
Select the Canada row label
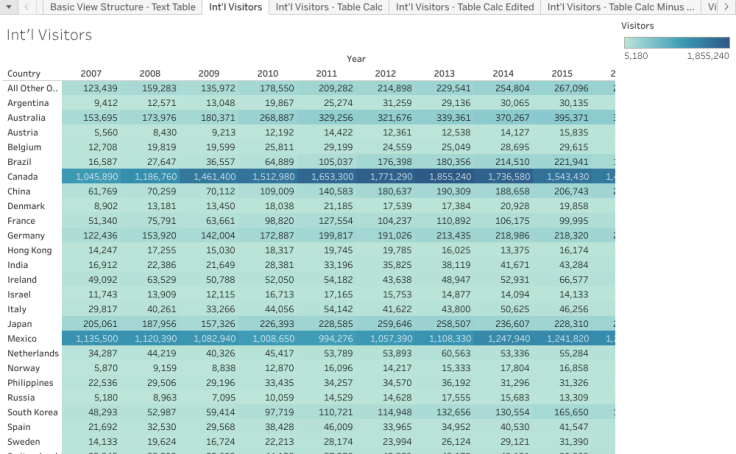[x=23, y=177]
